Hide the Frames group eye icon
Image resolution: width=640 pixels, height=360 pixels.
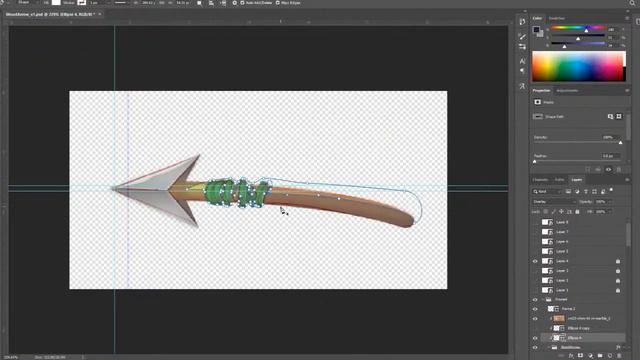point(535,300)
